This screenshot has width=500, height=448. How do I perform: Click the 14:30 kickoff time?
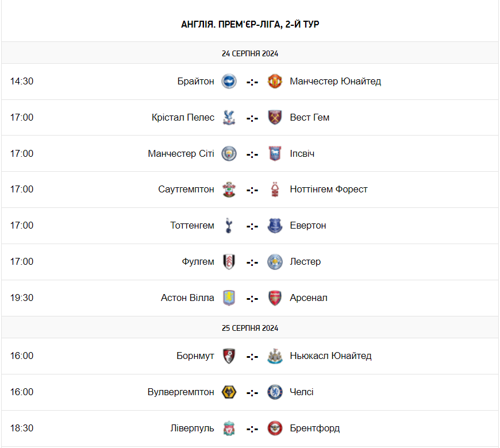[x=22, y=81]
